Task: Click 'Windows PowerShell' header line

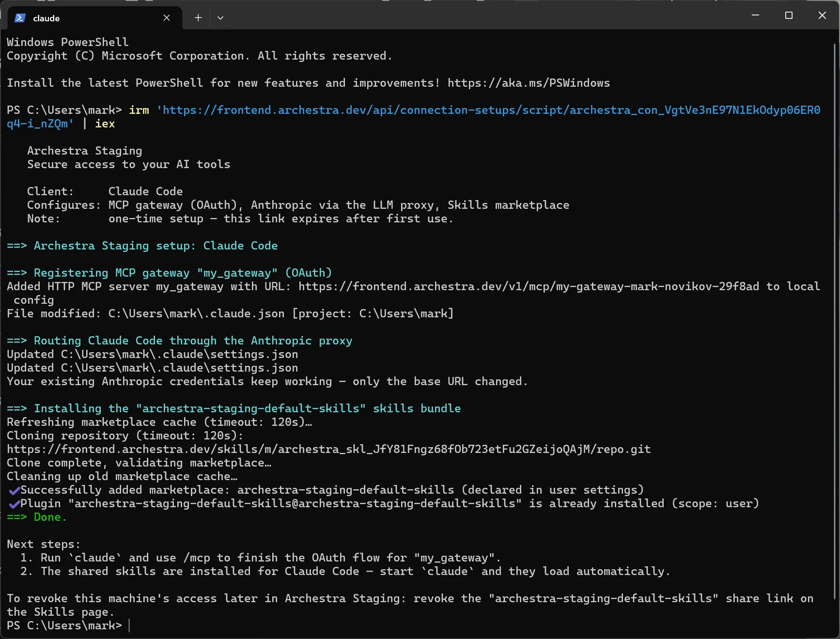Action: (68, 42)
